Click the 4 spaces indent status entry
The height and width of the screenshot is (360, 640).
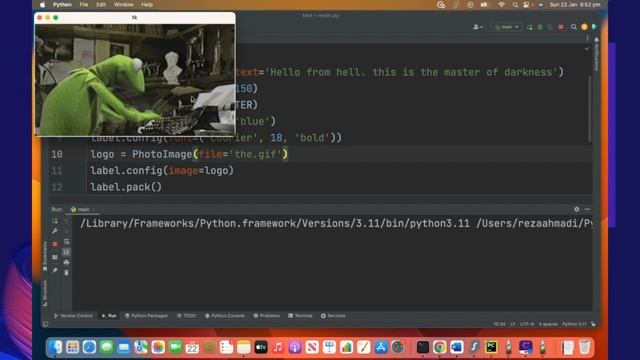pyautogui.click(x=548, y=324)
